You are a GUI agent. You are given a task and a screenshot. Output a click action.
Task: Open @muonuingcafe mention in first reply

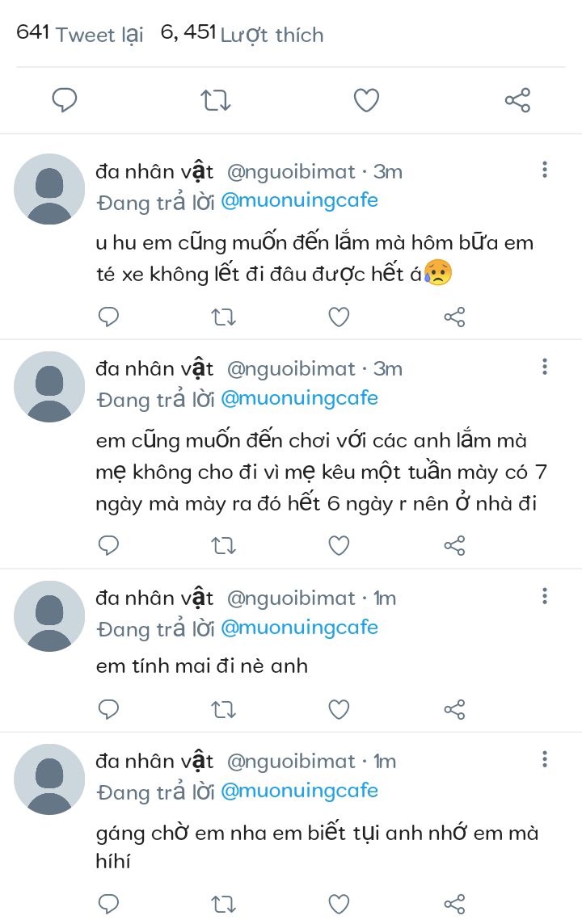(299, 200)
